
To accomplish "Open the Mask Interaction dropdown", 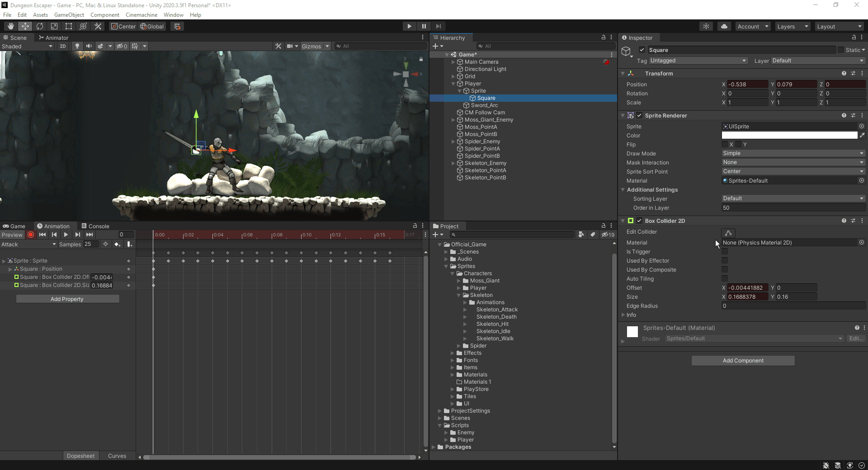I will pos(793,162).
